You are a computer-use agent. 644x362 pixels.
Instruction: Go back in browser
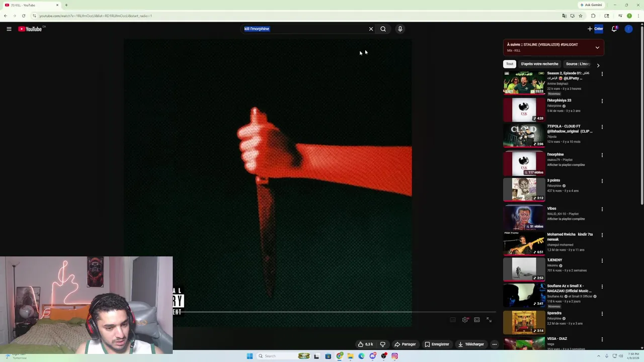[x=6, y=16]
